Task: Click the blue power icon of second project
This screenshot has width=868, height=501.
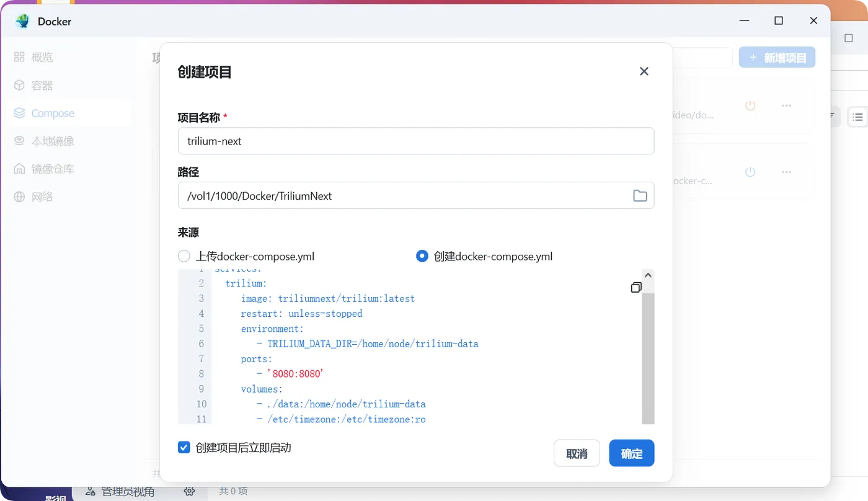Action: click(x=750, y=172)
